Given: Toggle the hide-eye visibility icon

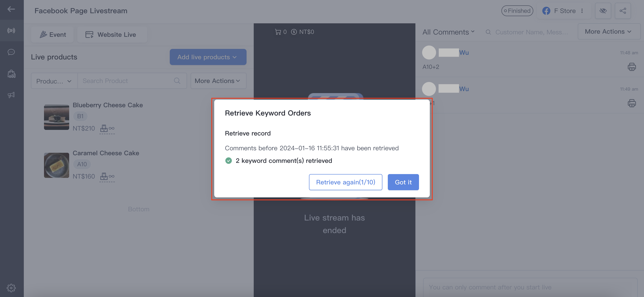Looking at the screenshot, I should (x=603, y=11).
